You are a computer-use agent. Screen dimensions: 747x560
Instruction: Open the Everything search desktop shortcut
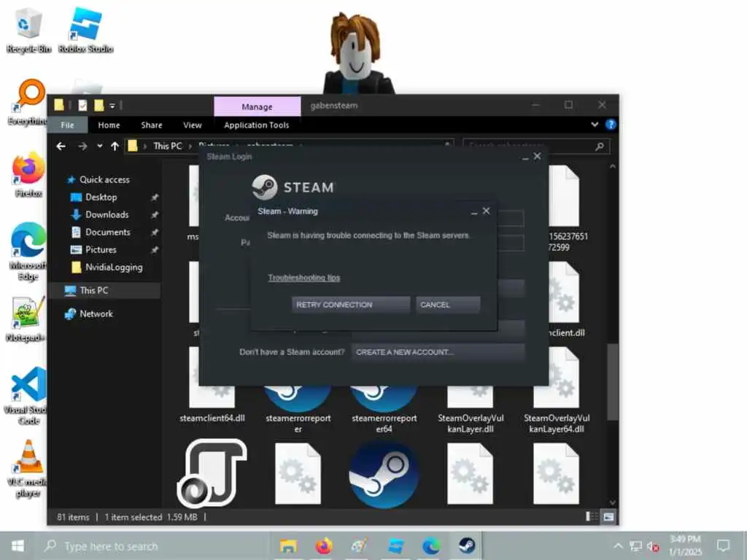[27, 102]
